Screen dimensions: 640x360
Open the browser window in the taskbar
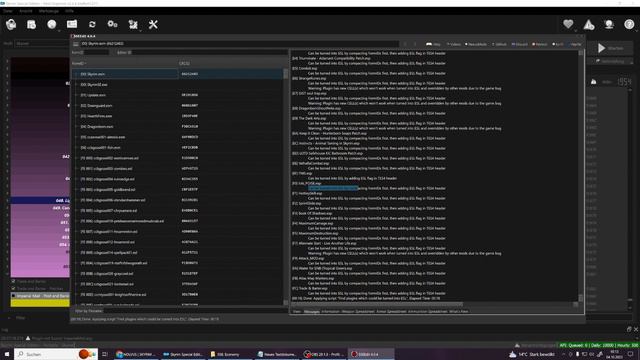(x=137, y=354)
